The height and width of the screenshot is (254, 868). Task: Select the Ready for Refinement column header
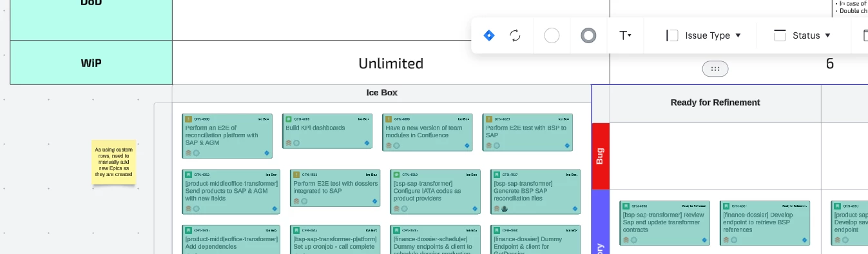point(715,103)
